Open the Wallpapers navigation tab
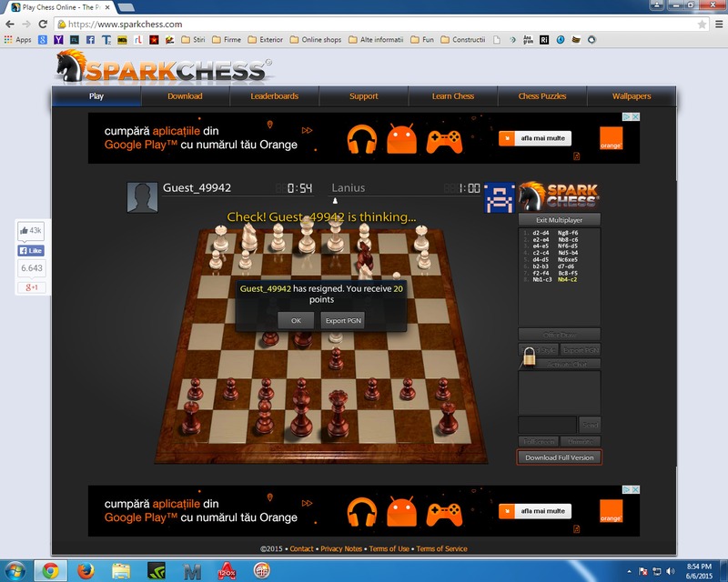The image size is (728, 582). coord(632,96)
